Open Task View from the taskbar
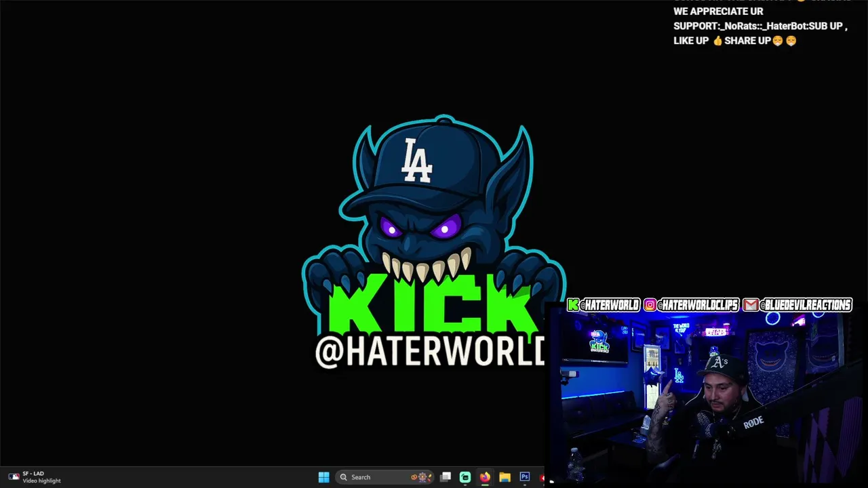 pyautogui.click(x=446, y=477)
